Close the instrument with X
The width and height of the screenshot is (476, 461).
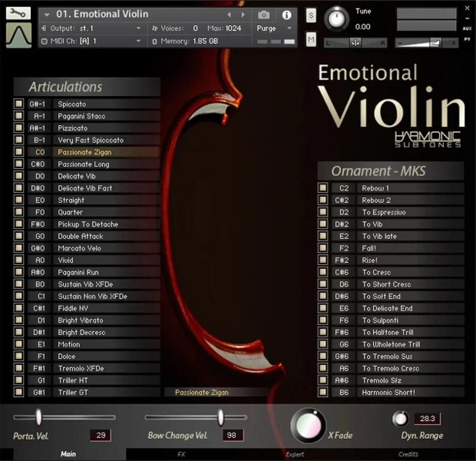pyautogui.click(x=467, y=8)
